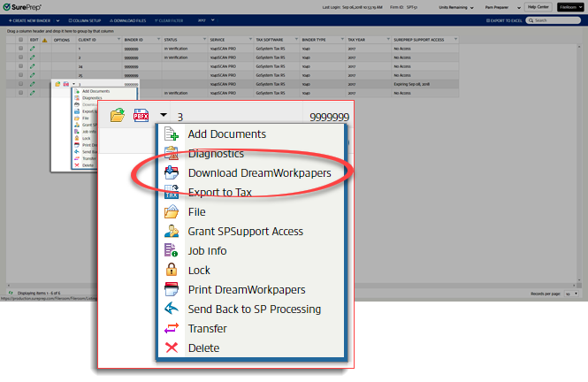Check the box for client ID 24

[x=20, y=66]
